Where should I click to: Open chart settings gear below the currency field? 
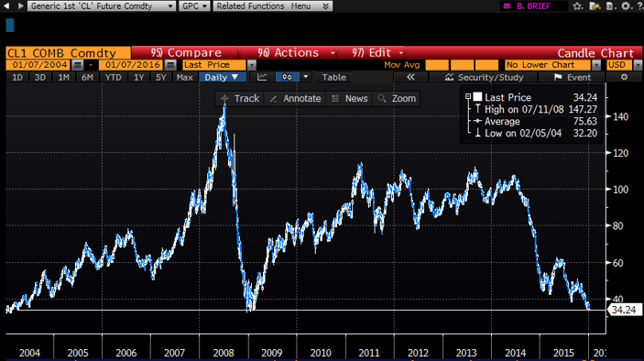tap(624, 77)
